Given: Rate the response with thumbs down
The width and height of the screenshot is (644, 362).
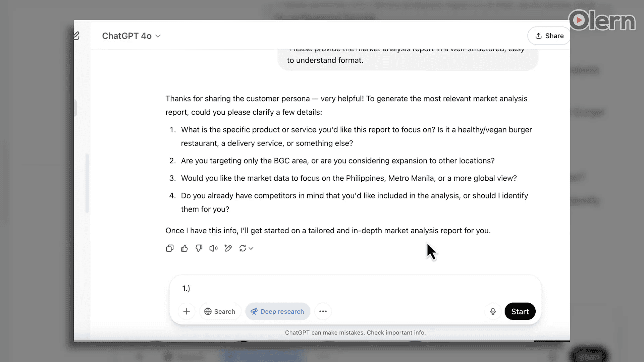Looking at the screenshot, I should click(199, 248).
